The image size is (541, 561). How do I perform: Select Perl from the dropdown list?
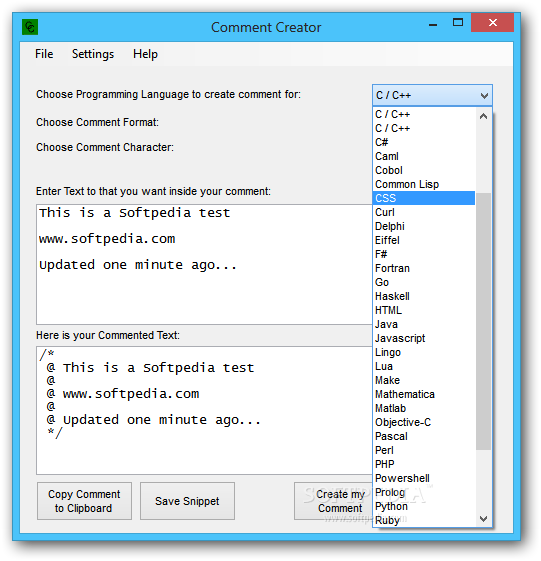pos(424,450)
